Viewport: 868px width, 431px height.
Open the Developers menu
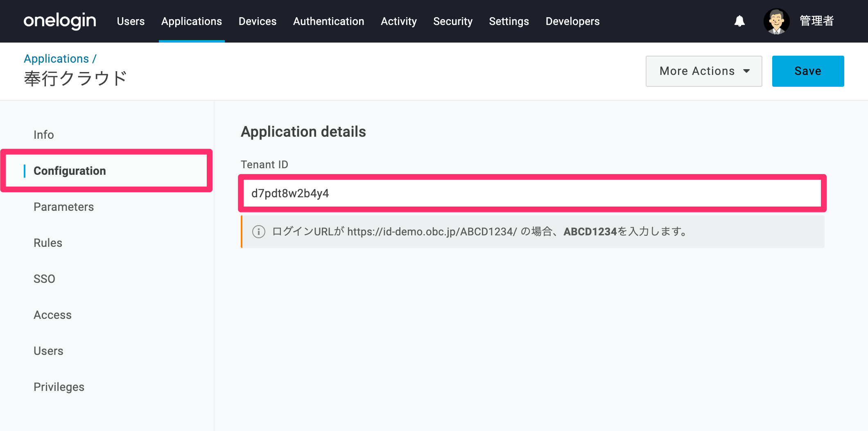click(572, 21)
